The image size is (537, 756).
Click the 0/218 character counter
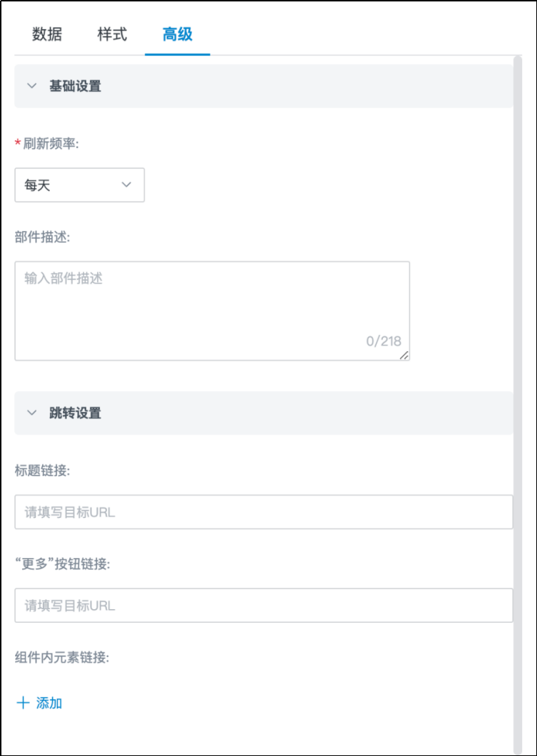pyautogui.click(x=384, y=341)
